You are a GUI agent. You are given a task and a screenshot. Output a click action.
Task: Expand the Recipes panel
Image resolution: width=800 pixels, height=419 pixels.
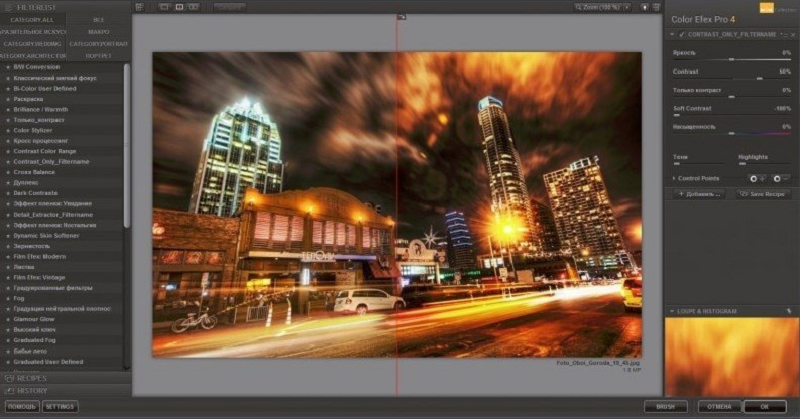pyautogui.click(x=30, y=379)
